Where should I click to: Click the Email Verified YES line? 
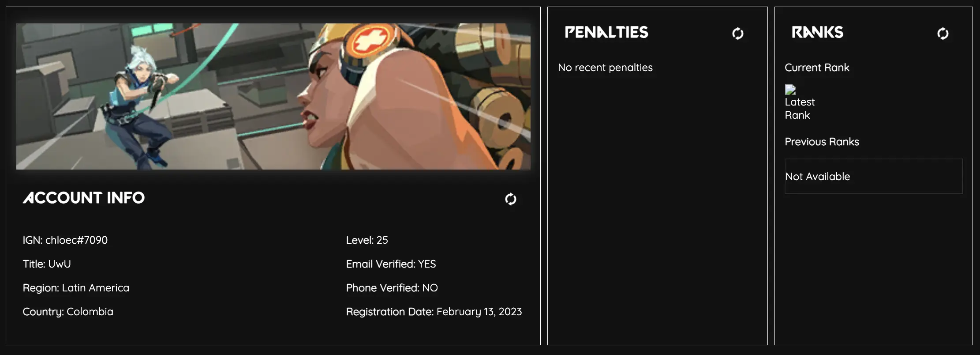click(x=391, y=264)
